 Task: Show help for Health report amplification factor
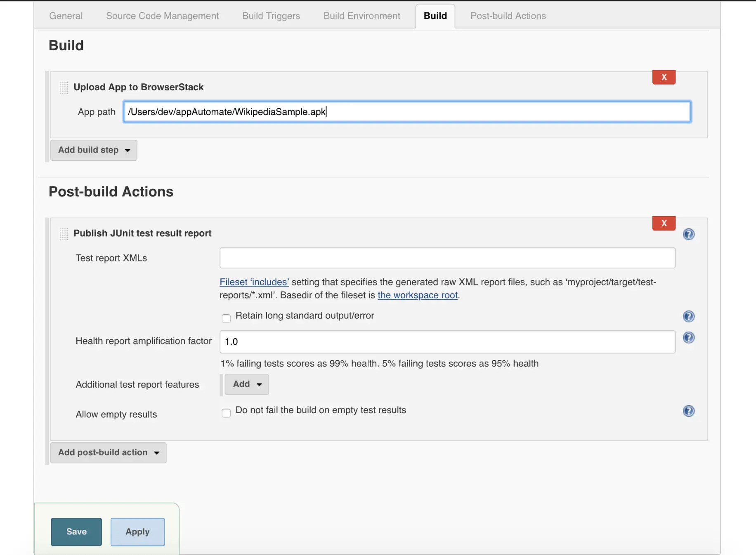[688, 338]
